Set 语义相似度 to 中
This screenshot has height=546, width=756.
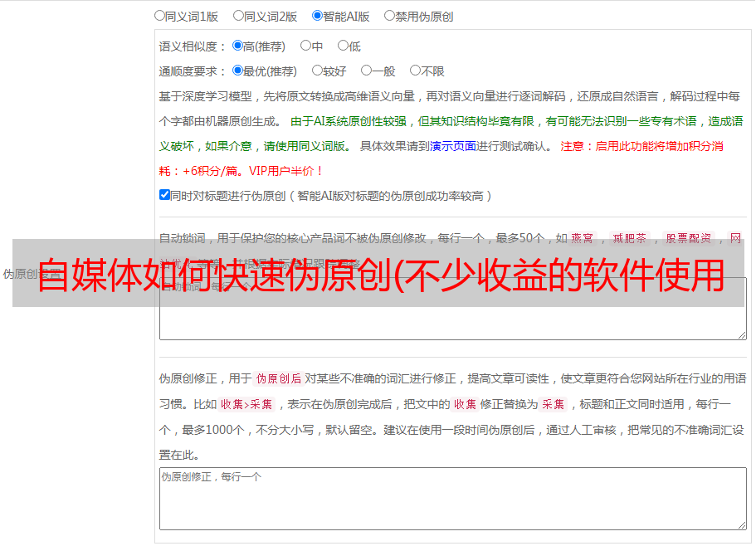coord(305,46)
